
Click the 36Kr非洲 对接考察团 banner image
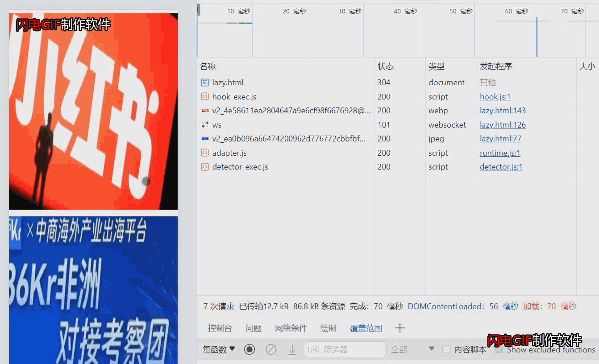[x=93, y=290]
